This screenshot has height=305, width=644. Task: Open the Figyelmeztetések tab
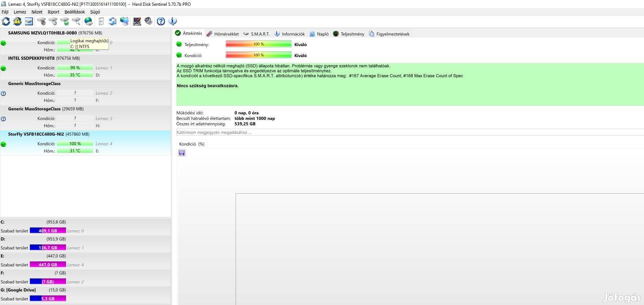point(389,34)
